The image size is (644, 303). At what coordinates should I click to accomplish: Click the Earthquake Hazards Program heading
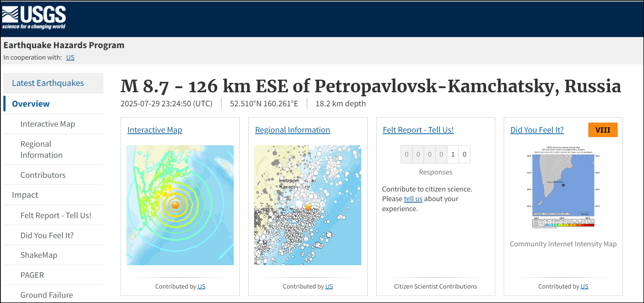pos(64,45)
